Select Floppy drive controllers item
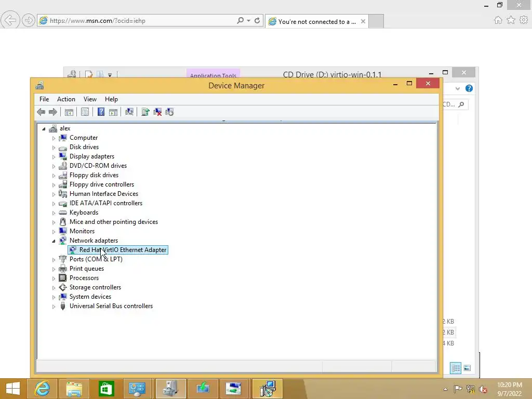The width and height of the screenshot is (532, 399). pyautogui.click(x=102, y=184)
